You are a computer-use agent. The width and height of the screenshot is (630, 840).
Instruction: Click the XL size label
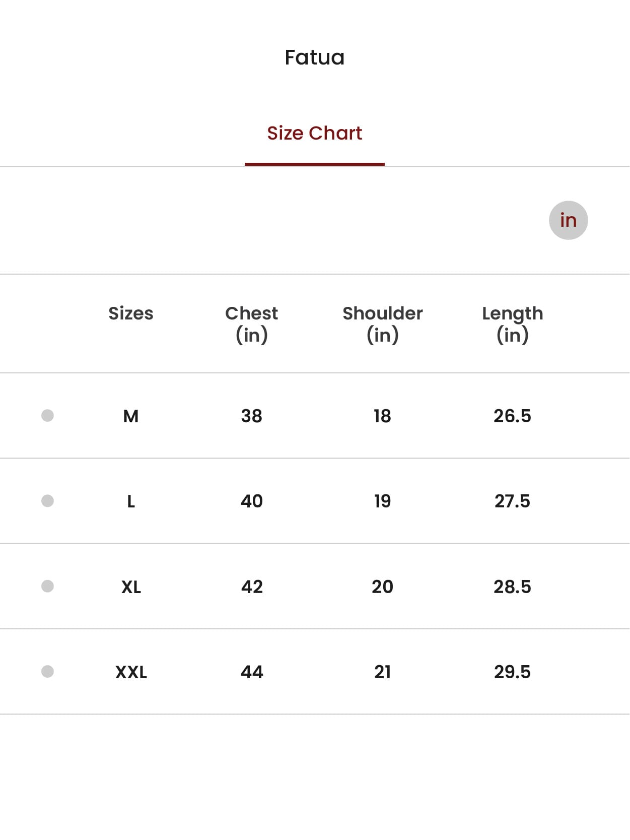pyautogui.click(x=131, y=587)
